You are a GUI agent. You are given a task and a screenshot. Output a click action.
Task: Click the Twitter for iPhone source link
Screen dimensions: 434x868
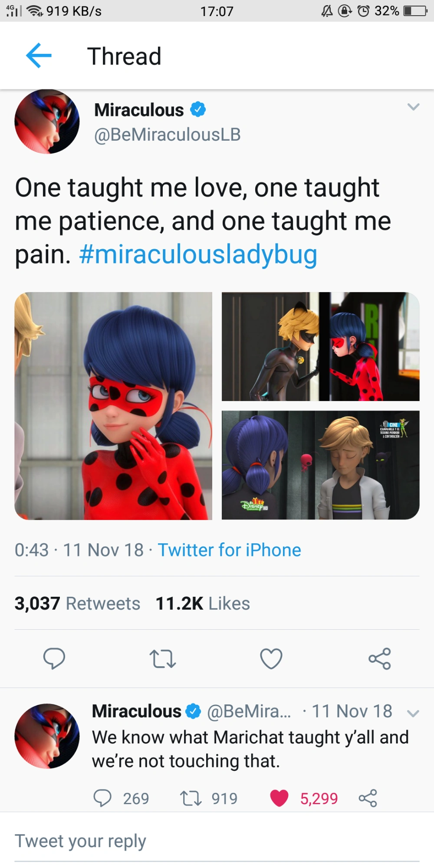[x=230, y=550]
